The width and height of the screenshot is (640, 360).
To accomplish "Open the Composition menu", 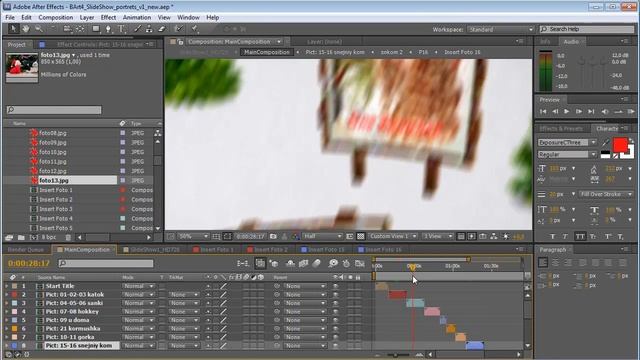I will [x=56, y=18].
